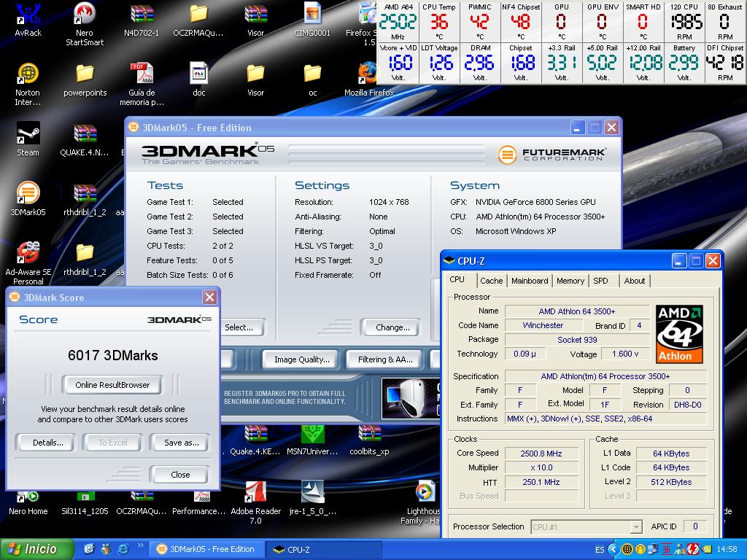Click the Core Speed 2500.8 MHz value
Viewport: 747px width, 560px height.
[541, 454]
